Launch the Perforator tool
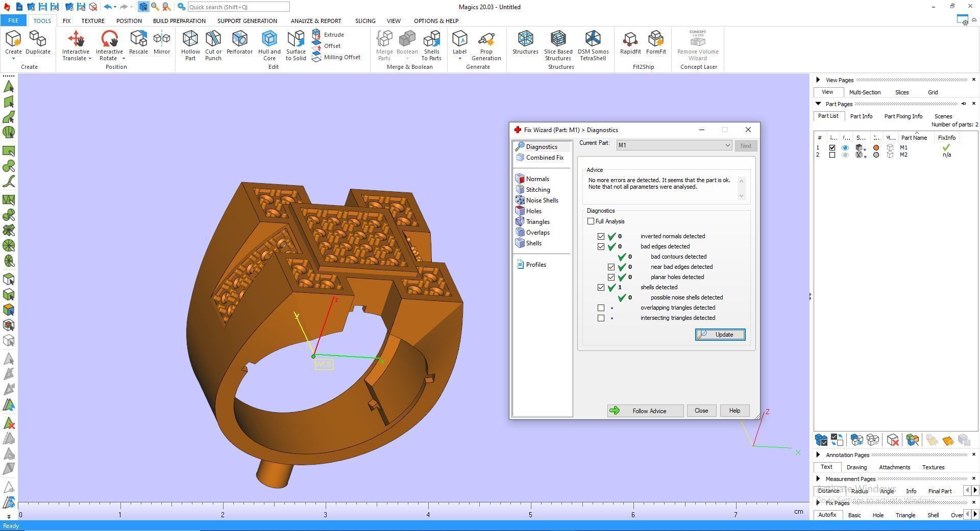This screenshot has width=980, height=531. point(239,42)
